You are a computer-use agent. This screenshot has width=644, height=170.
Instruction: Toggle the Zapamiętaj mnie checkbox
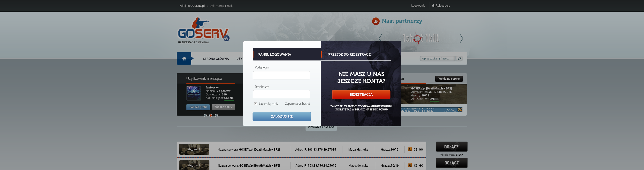click(x=255, y=103)
